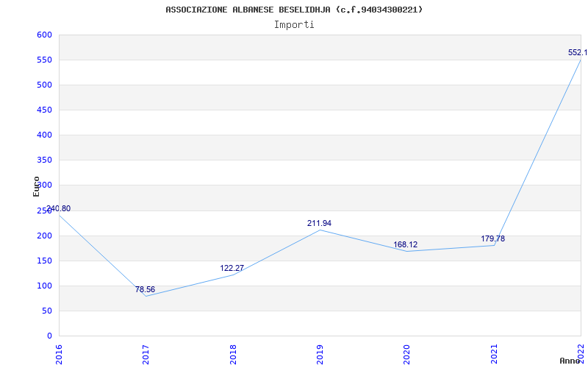Screen dimensions: 588x368
Task: Click the 168.12 value for 2020
Action: tap(406, 244)
